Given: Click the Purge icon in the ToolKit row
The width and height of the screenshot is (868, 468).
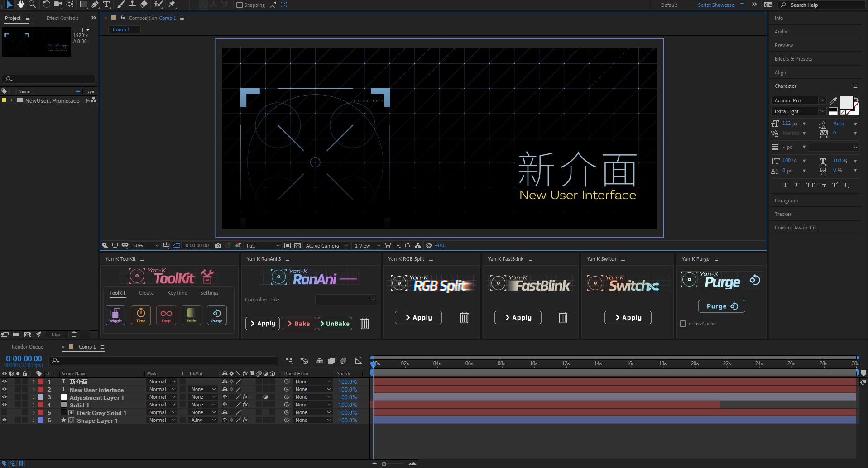Looking at the screenshot, I should [217, 315].
